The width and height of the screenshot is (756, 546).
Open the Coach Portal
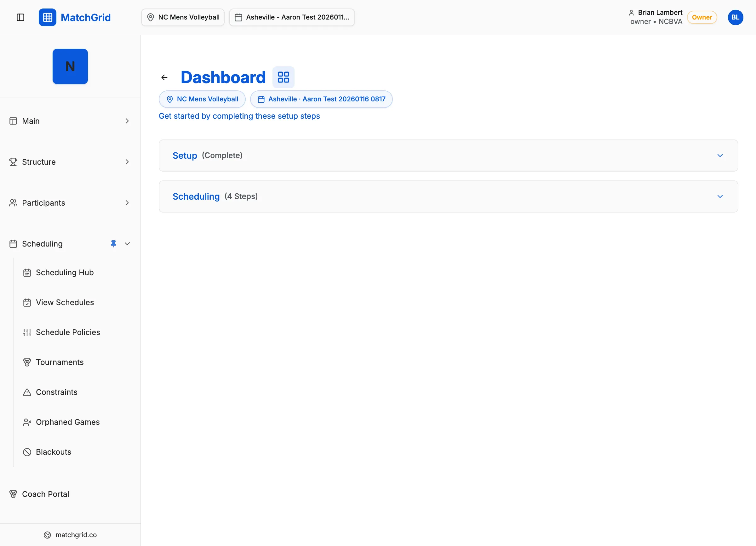coord(45,494)
